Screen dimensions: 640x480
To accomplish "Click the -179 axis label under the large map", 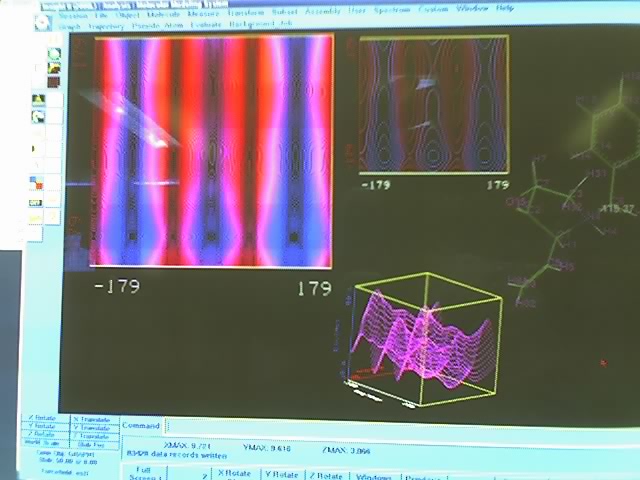I will pyautogui.click(x=118, y=286).
